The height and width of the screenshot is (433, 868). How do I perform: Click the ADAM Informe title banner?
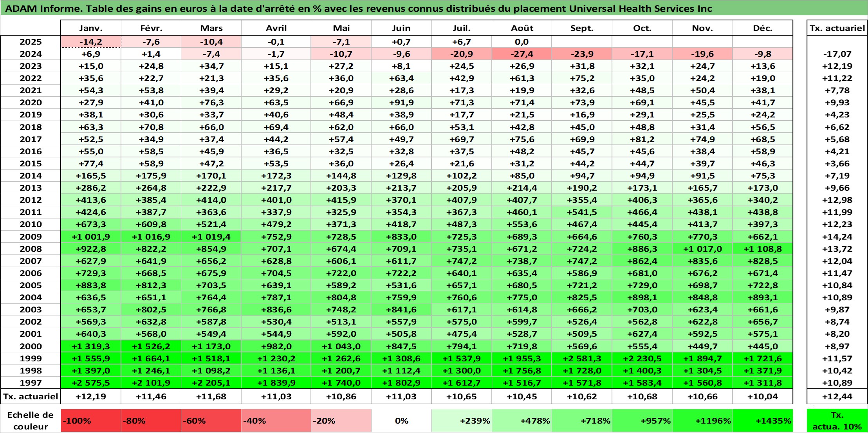[434, 9]
